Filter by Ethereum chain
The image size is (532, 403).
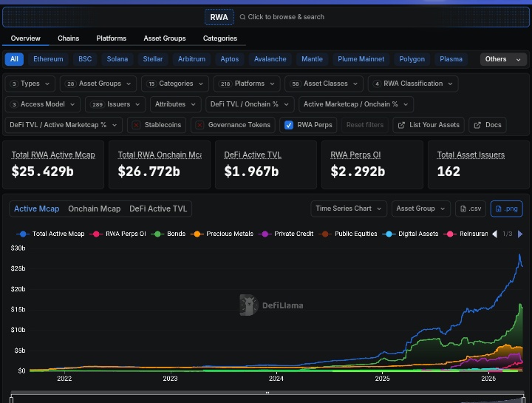pyautogui.click(x=48, y=59)
